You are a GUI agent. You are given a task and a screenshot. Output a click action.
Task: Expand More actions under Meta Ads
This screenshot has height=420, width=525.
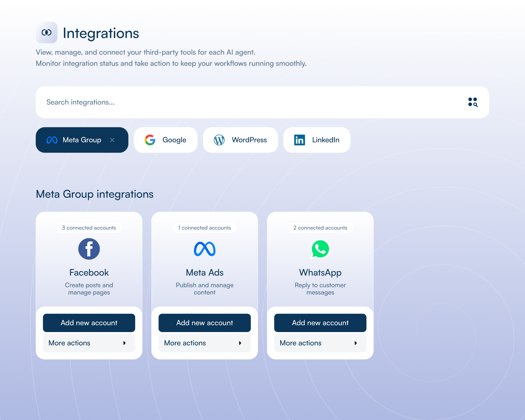tap(204, 343)
